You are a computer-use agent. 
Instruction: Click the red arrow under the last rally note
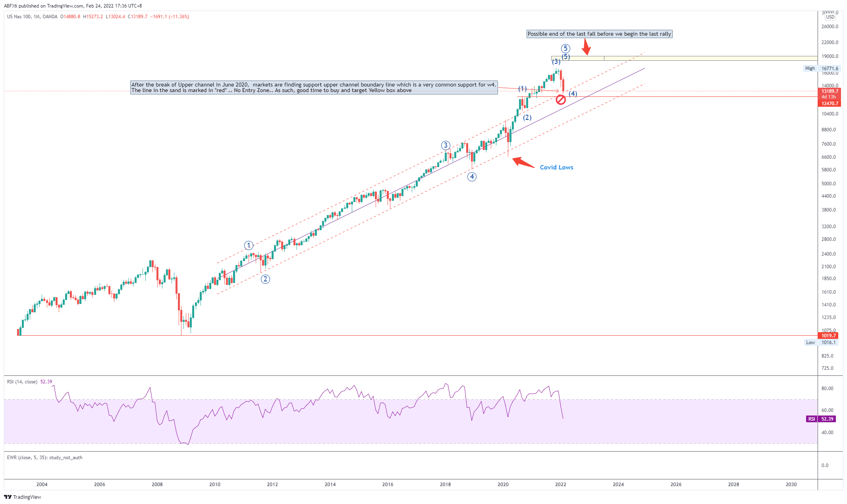[586, 47]
